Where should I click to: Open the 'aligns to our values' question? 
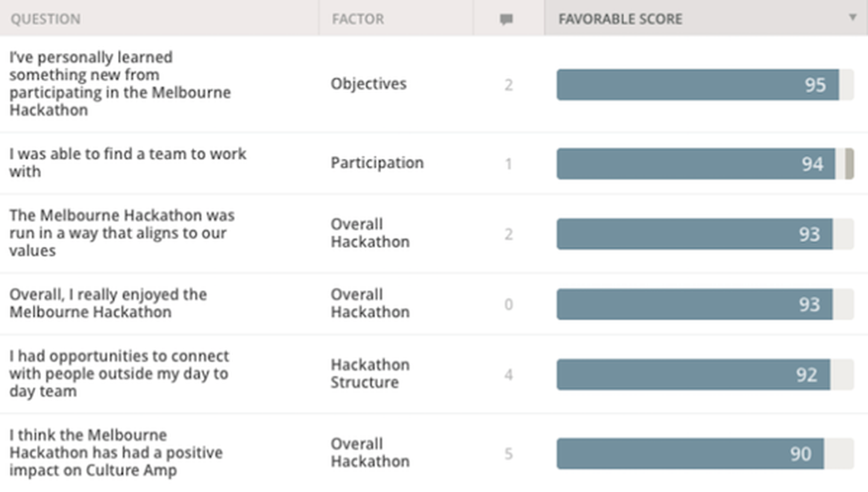122,233
